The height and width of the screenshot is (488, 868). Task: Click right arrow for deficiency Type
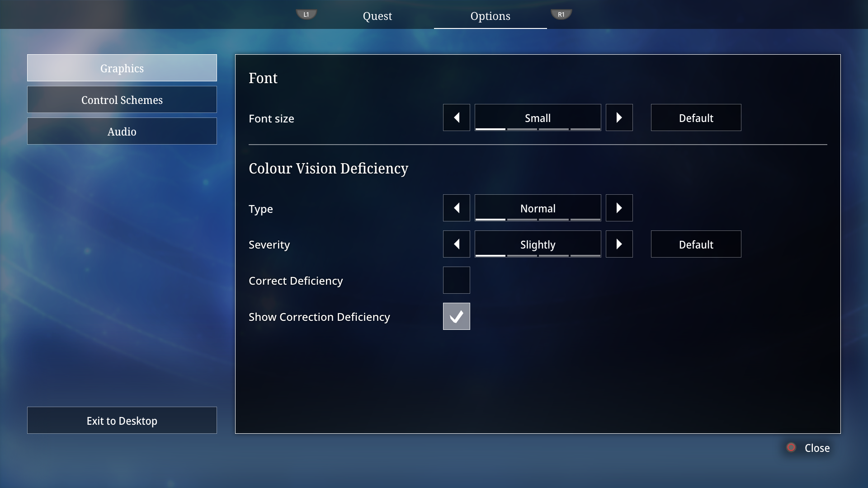pos(619,208)
